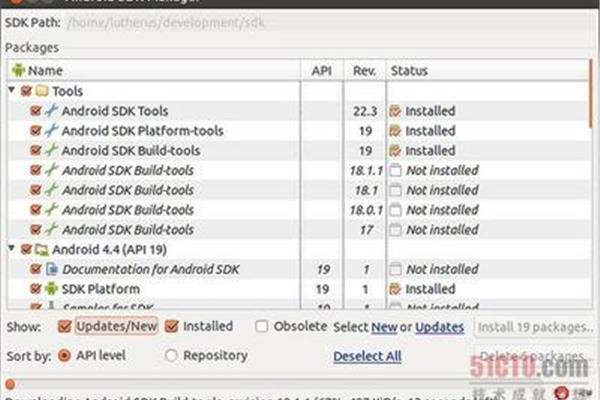The width and height of the screenshot is (600, 400).
Task: Uncheck Build-tools revision 19 checkbox
Action: (x=36, y=150)
